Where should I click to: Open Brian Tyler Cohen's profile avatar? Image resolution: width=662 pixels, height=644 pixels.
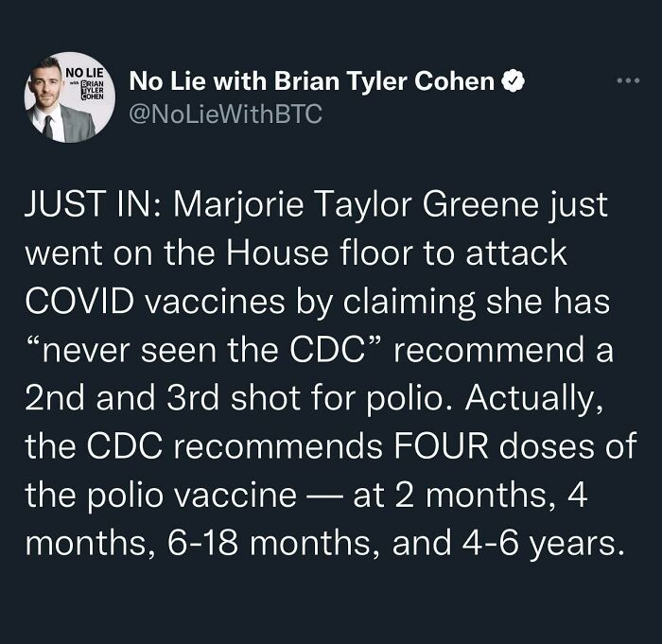70,97
